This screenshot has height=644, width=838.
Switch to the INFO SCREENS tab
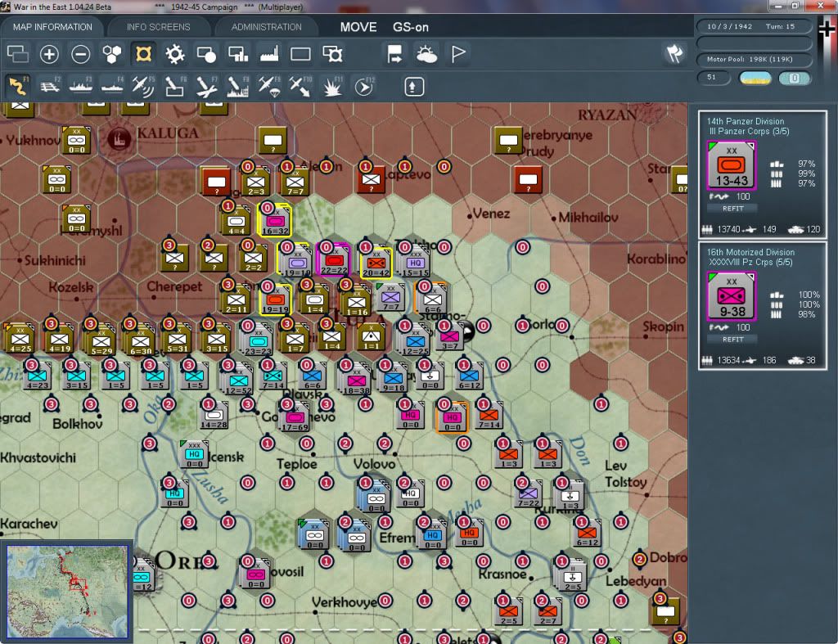point(158,27)
